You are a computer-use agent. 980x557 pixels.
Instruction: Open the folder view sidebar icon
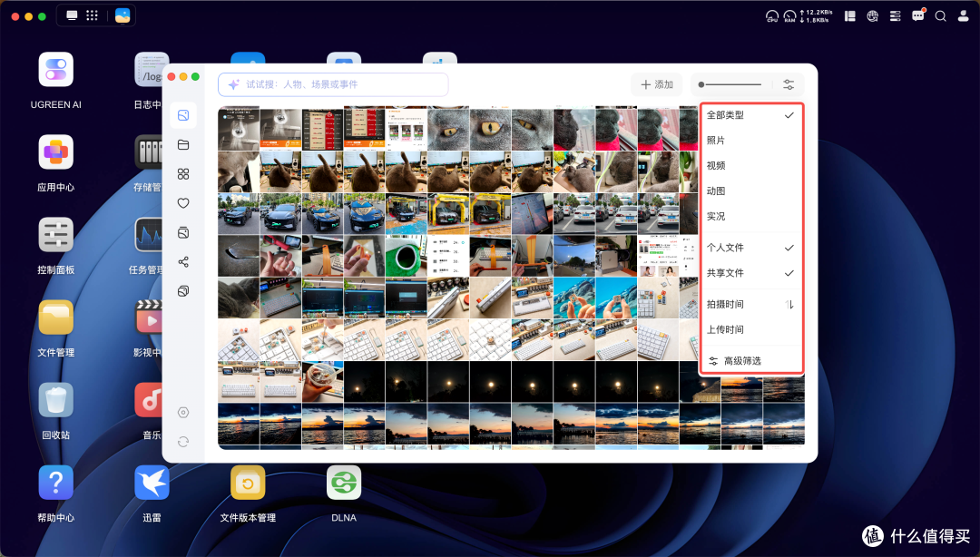coord(183,145)
